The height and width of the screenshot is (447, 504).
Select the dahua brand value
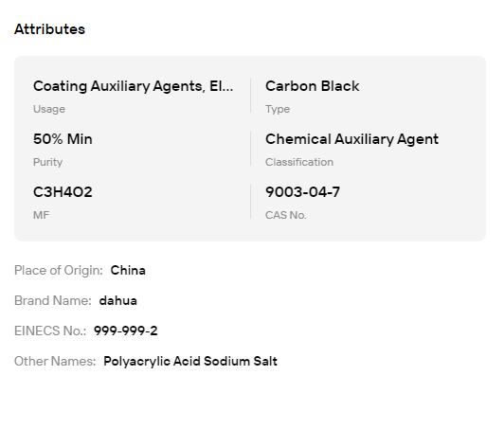[x=118, y=301]
